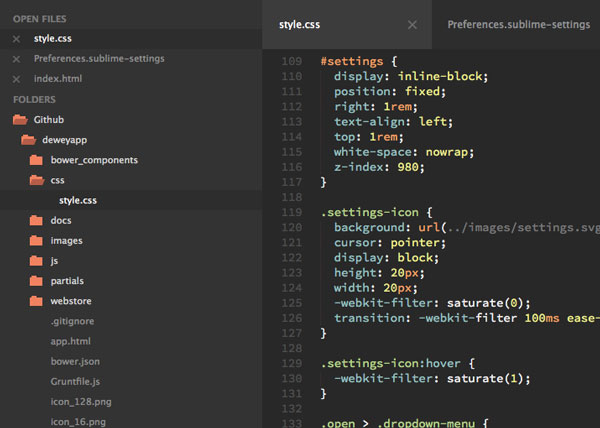Click "nowrap" value on line 115

click(x=447, y=152)
